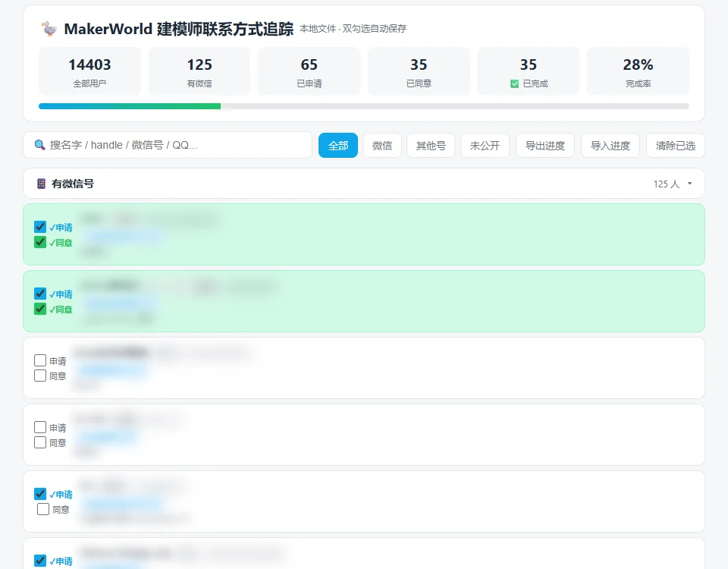Collapse the 有微信号 section arrow
Viewport: 728px width, 569px height.
coord(689,184)
